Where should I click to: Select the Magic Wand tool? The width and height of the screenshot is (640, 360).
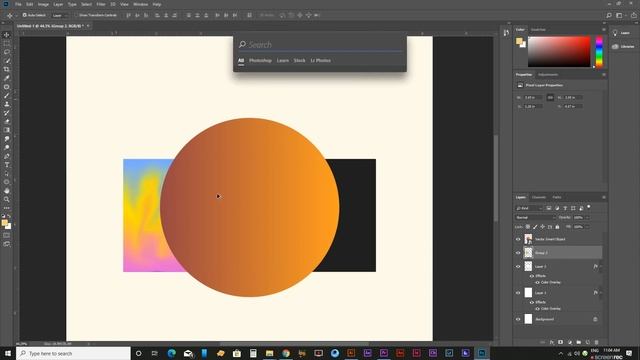[7, 61]
